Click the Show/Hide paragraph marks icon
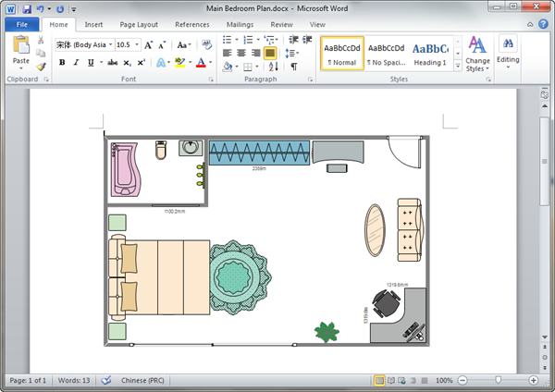 tap(294, 67)
